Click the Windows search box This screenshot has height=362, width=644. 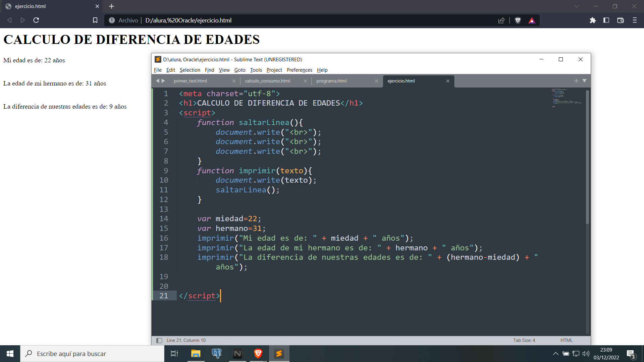(x=92, y=354)
